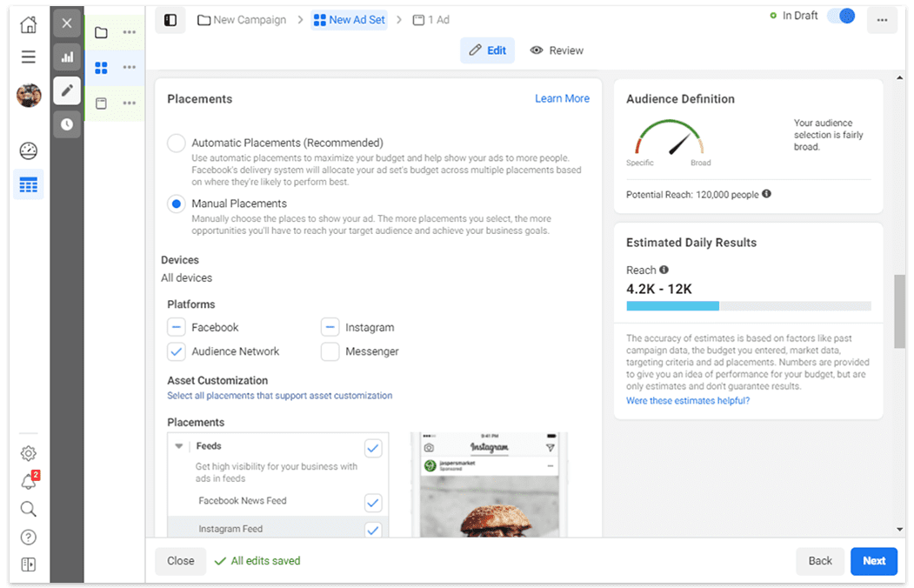Click the Next button
914x588 pixels.
tap(873, 561)
